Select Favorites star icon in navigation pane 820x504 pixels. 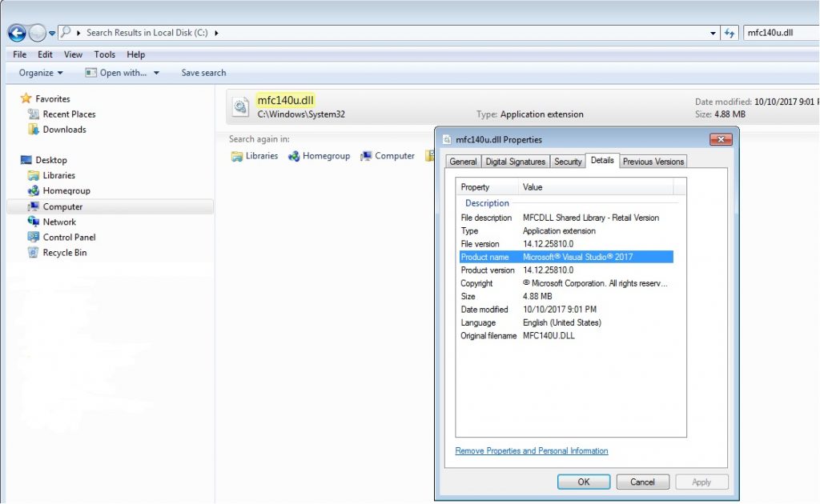(x=26, y=98)
